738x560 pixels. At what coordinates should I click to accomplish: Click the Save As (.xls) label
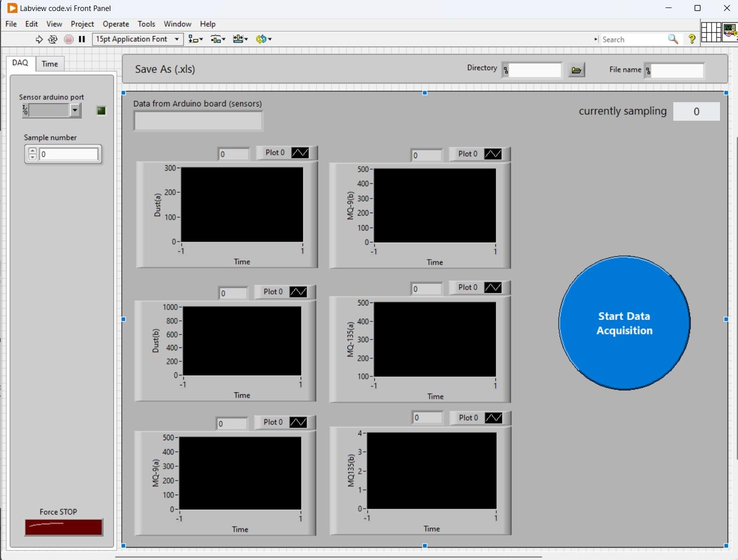[x=165, y=69]
